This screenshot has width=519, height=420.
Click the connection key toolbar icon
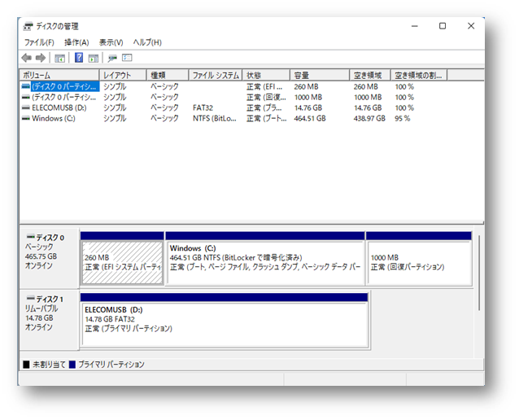click(x=112, y=58)
